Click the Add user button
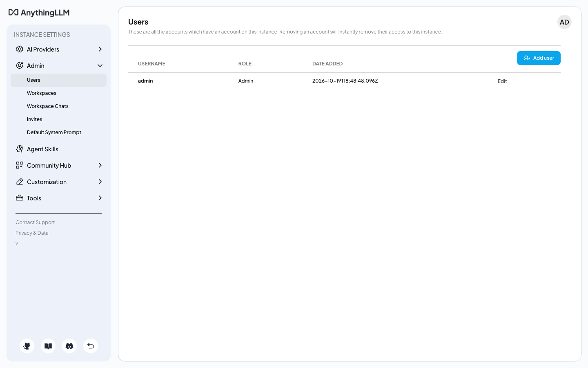588x368 pixels. pyautogui.click(x=539, y=58)
